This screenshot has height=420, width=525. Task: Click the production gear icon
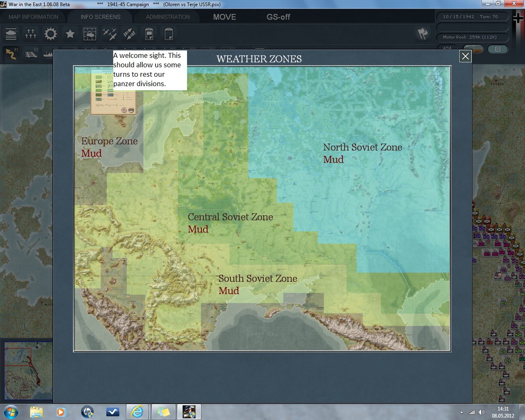click(x=50, y=34)
